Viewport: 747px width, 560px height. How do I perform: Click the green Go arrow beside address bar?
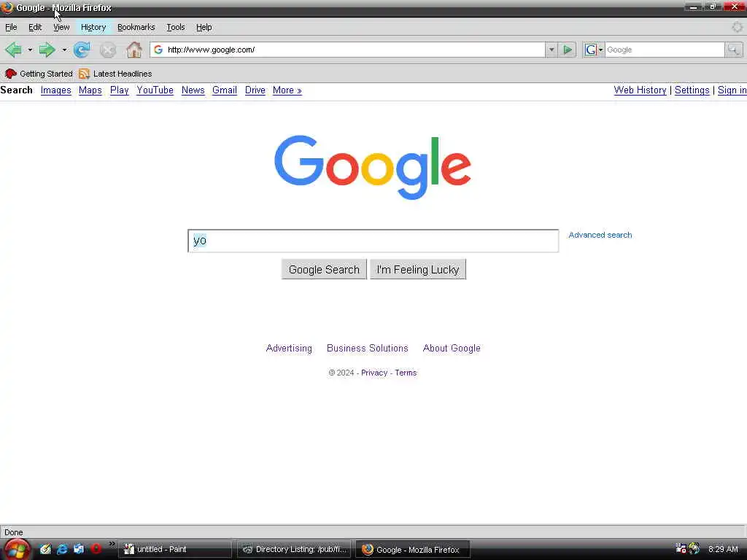[568, 50]
